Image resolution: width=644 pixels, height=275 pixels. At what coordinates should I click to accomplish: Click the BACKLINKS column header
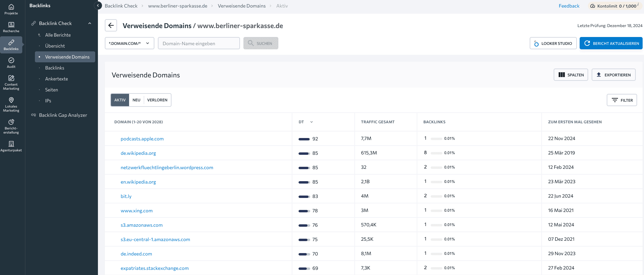click(x=434, y=122)
